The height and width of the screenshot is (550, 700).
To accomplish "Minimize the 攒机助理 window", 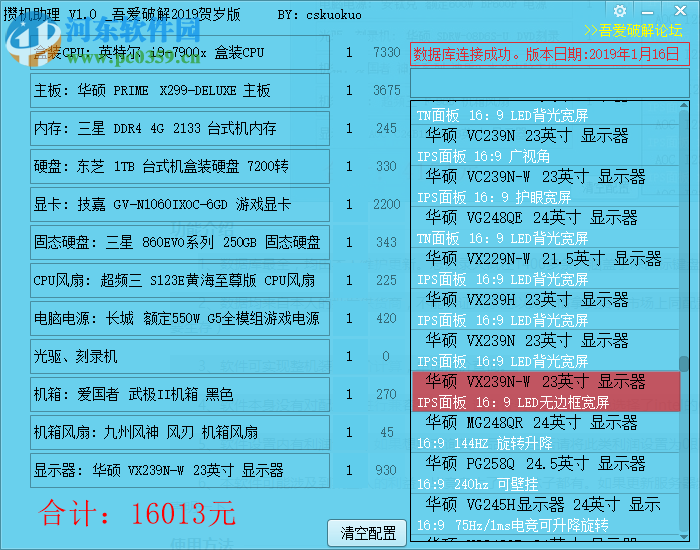I will (x=647, y=12).
